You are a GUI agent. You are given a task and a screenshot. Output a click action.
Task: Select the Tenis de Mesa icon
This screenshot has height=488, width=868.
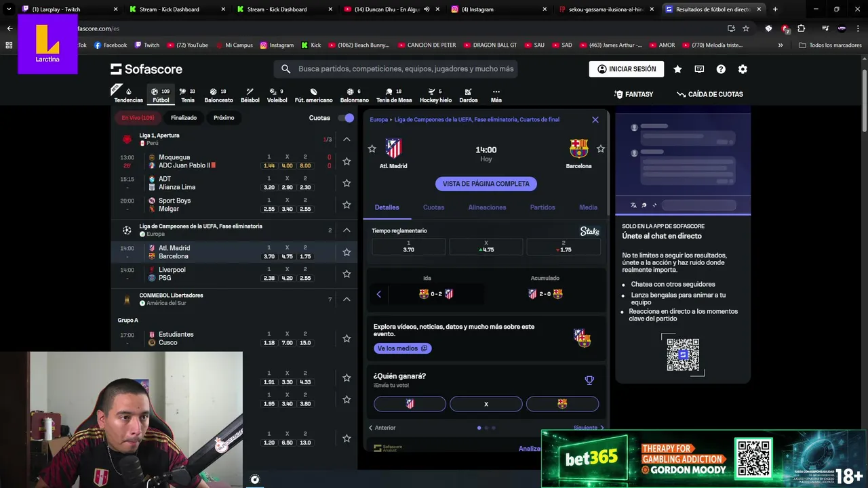(x=394, y=95)
